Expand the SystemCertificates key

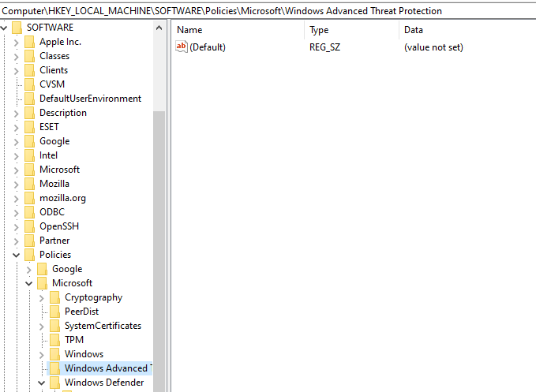[x=42, y=327]
